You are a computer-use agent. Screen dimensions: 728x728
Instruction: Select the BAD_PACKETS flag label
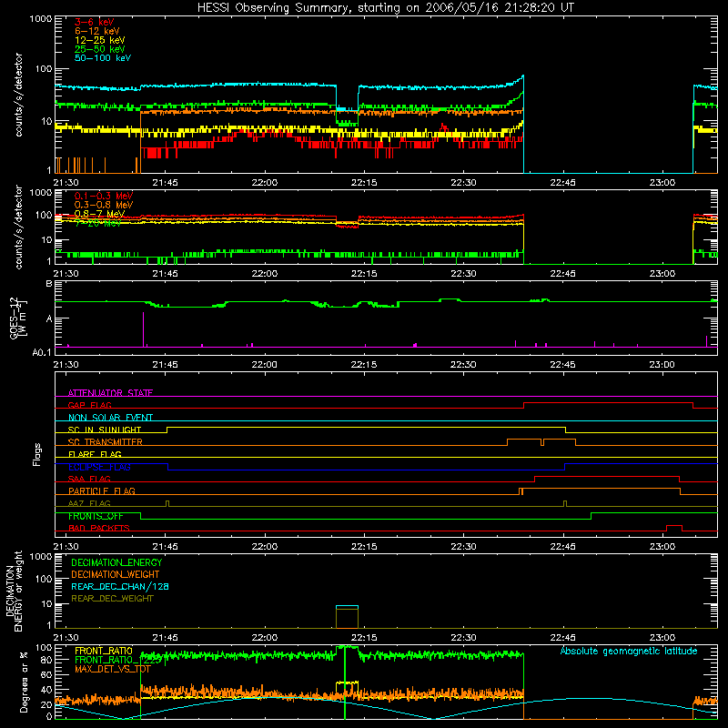pyautogui.click(x=99, y=528)
